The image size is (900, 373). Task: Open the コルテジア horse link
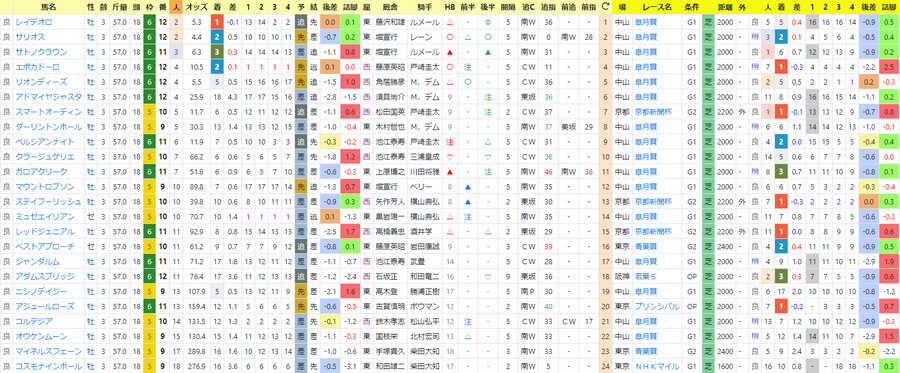click(x=34, y=321)
